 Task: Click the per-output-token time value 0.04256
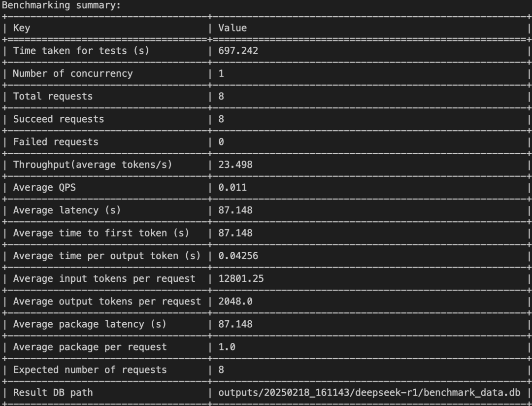tap(238, 256)
